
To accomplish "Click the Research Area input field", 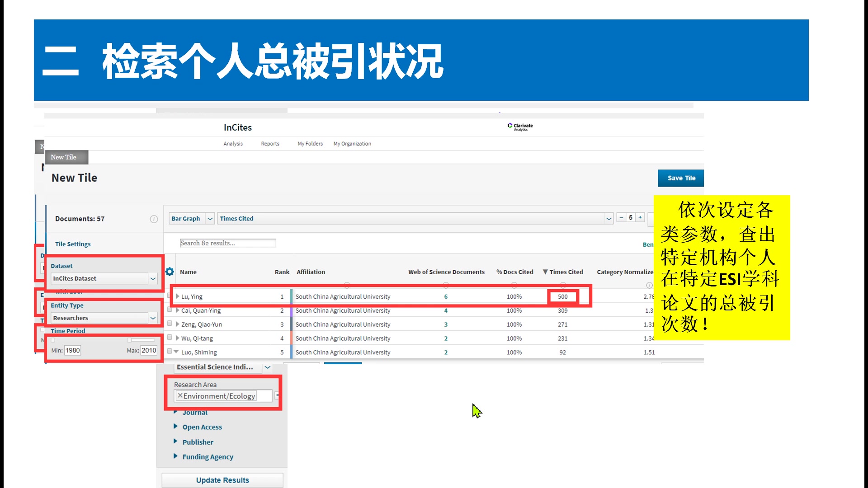I will pyautogui.click(x=224, y=396).
